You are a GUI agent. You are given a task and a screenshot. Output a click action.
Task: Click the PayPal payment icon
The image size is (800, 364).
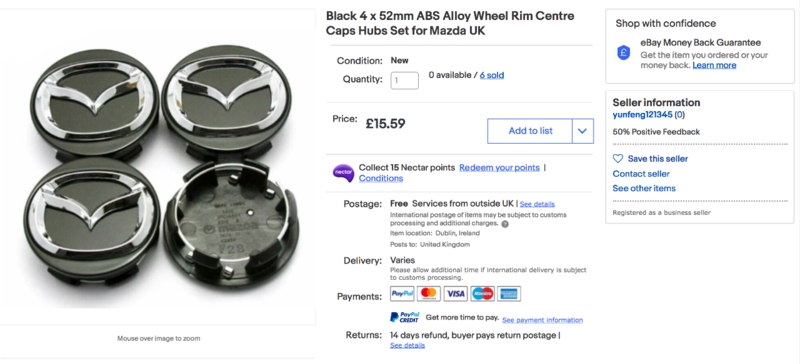[403, 294]
